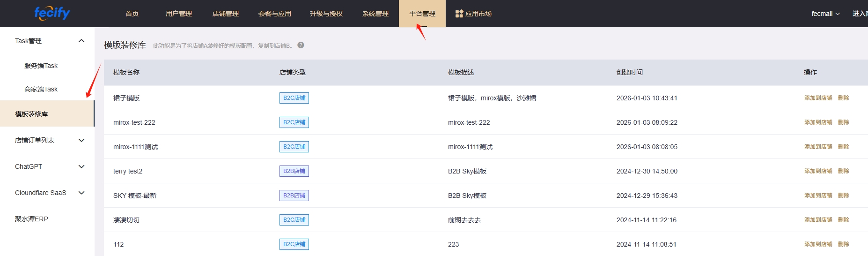
Task: Open 服务端Task in the sidebar
Action: click(41, 66)
